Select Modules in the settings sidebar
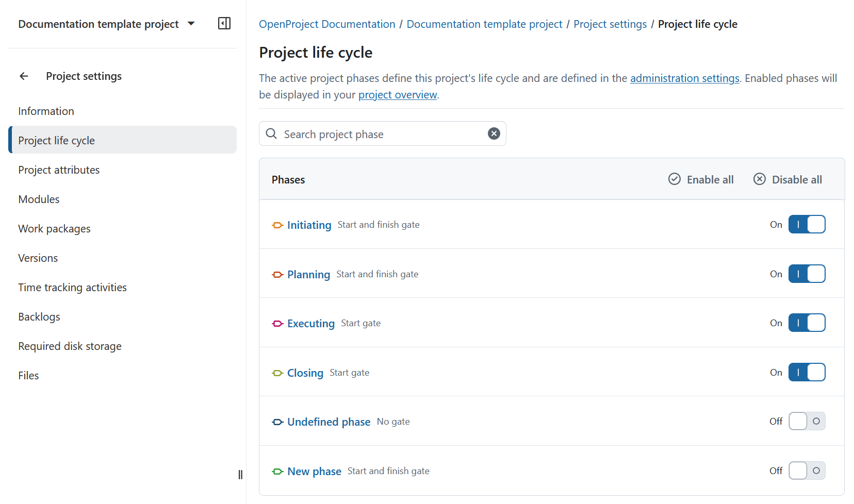 pos(39,199)
